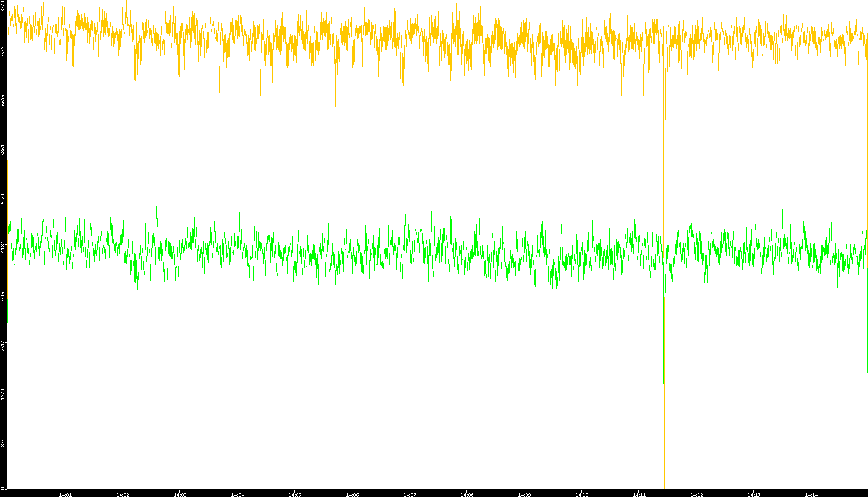Click the 14:05 time axis label
The width and height of the screenshot is (868, 497).
(295, 494)
